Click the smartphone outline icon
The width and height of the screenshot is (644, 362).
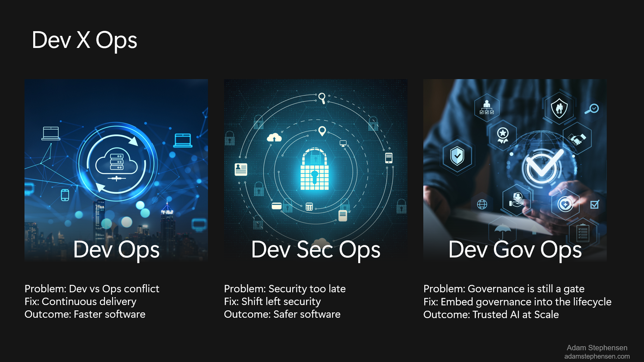pyautogui.click(x=65, y=195)
